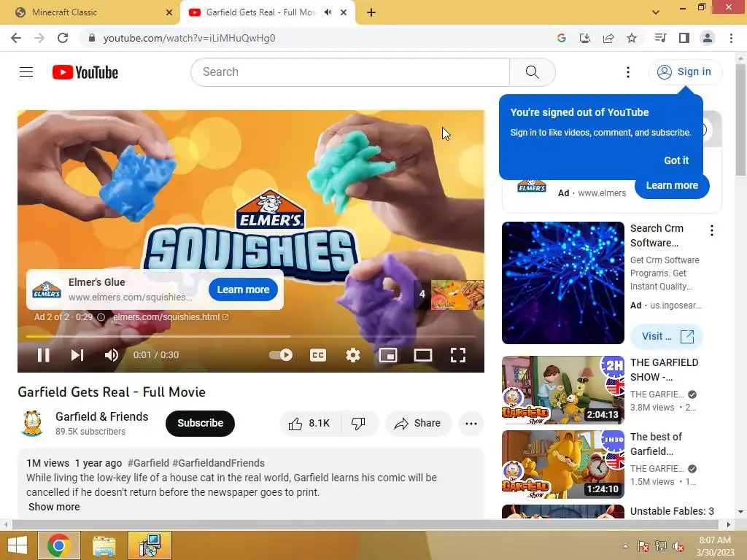Skip to next video in player
This screenshot has height=560, width=747.
pyautogui.click(x=77, y=355)
